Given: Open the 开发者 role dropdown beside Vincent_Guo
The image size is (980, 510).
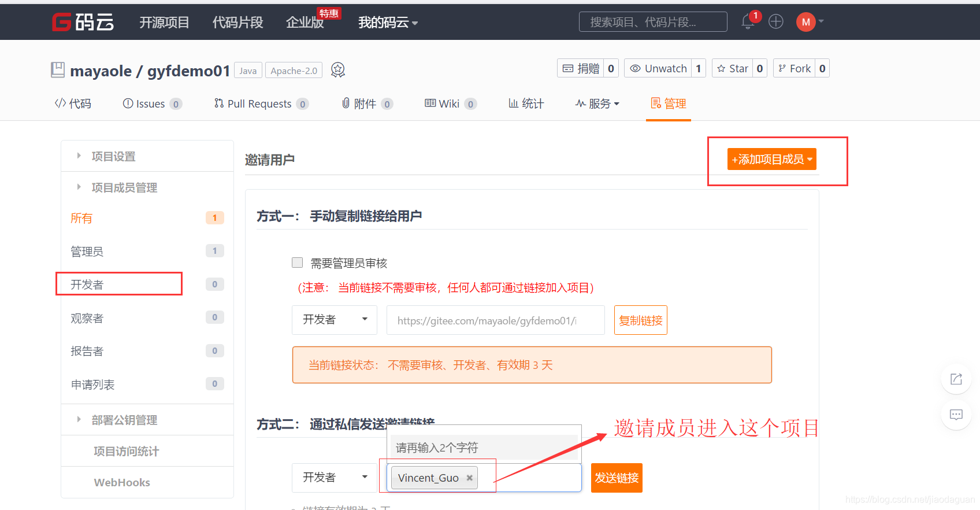Looking at the screenshot, I should pyautogui.click(x=335, y=478).
